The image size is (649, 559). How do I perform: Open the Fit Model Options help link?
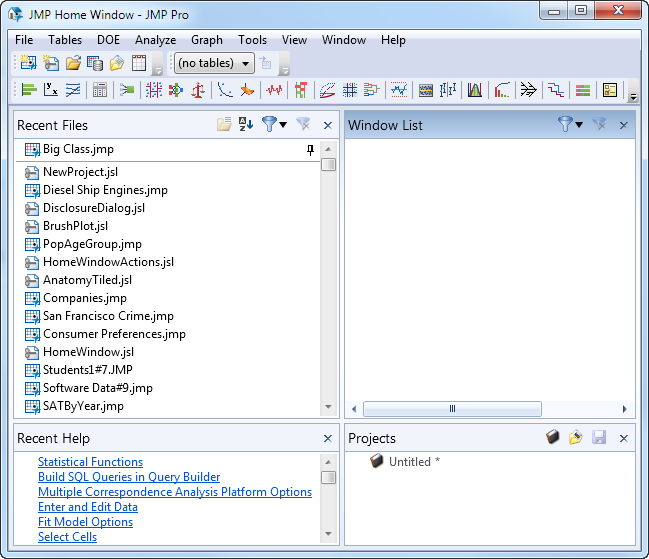pos(85,522)
